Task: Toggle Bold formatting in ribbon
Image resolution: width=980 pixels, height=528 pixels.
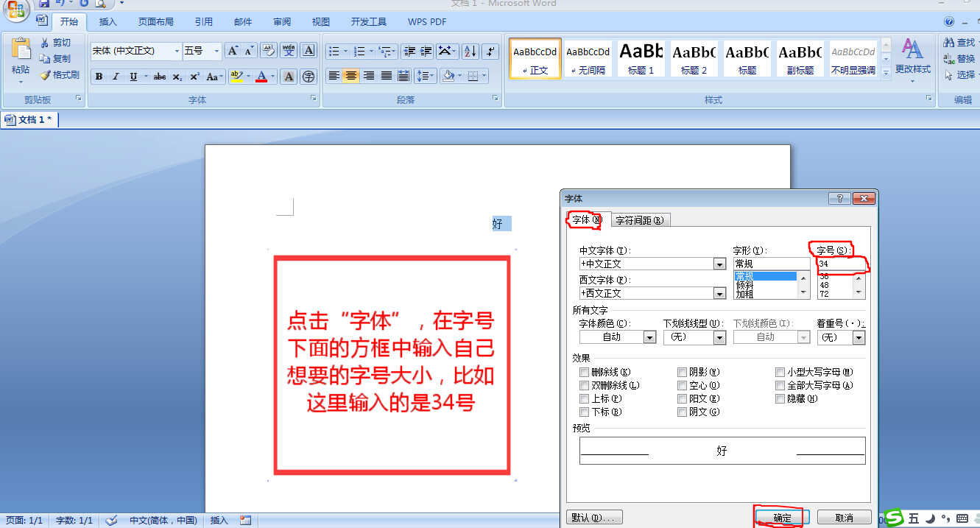Action: pos(99,77)
